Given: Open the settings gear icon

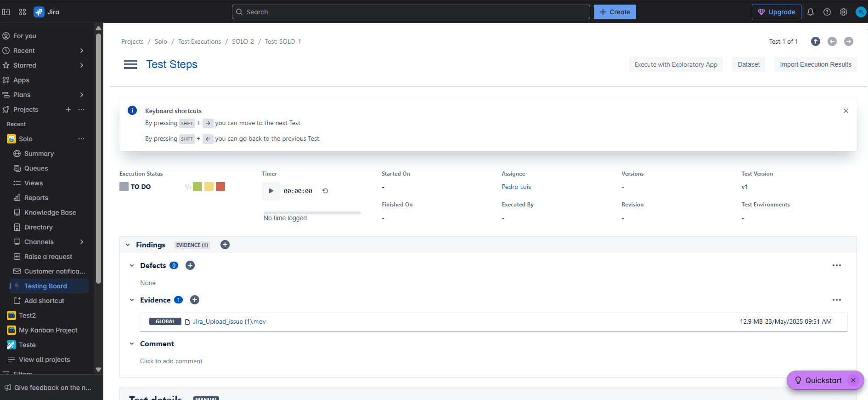Looking at the screenshot, I should [844, 12].
